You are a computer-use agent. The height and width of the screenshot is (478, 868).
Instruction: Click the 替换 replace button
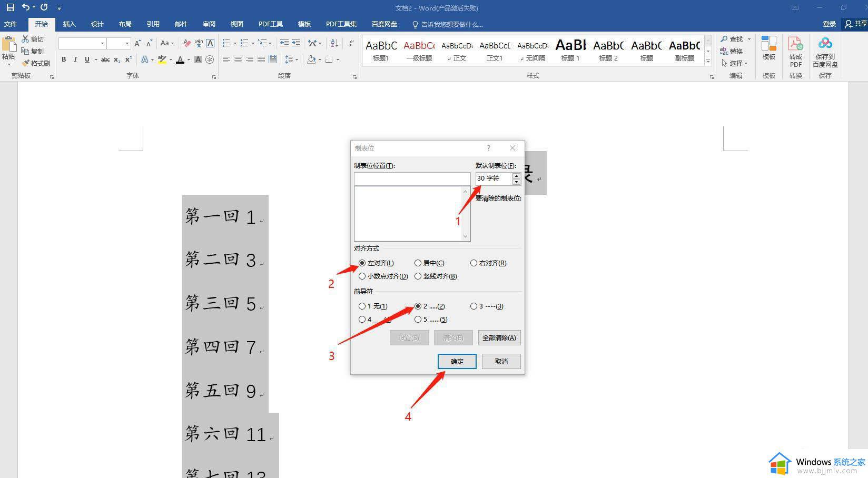pos(732,51)
